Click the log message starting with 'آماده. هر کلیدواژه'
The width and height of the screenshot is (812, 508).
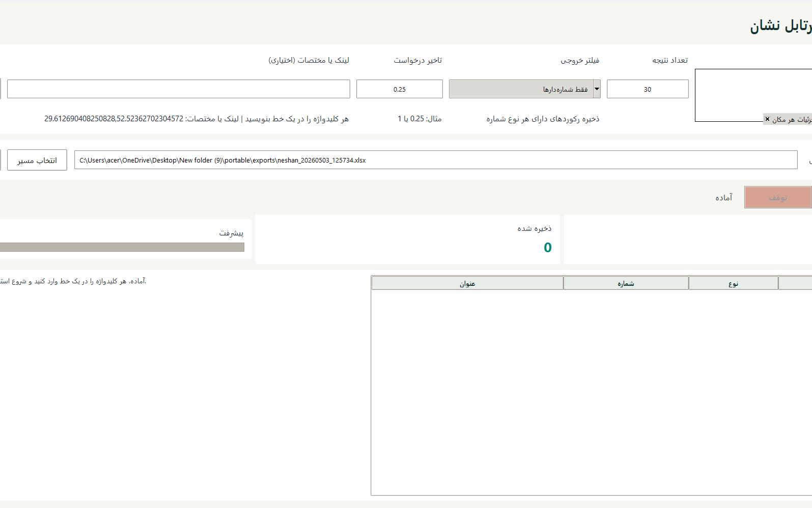pos(73,281)
